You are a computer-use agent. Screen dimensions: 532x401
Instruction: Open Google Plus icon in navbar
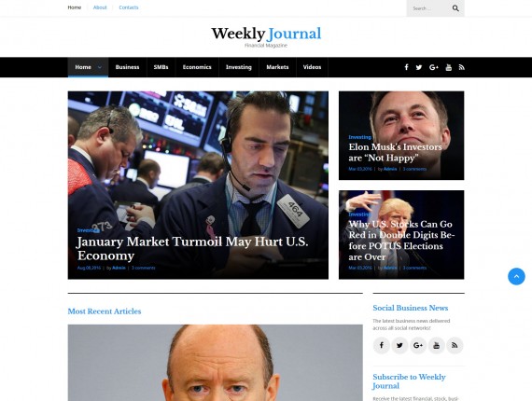click(x=434, y=67)
